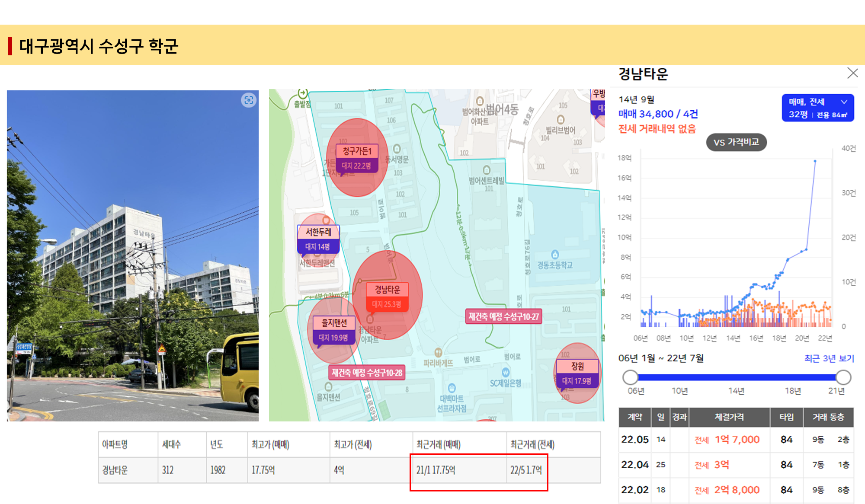Click the SC제일은행 bank icon on map

point(506,373)
